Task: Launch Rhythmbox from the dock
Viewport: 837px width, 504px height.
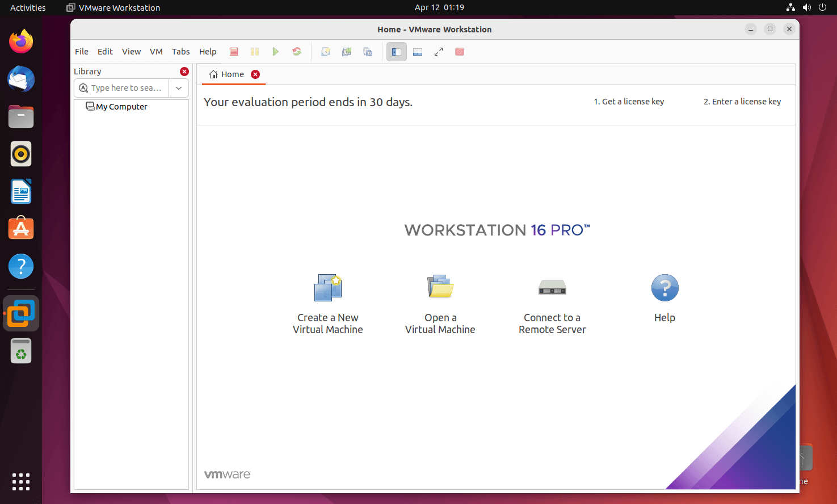Action: click(21, 154)
